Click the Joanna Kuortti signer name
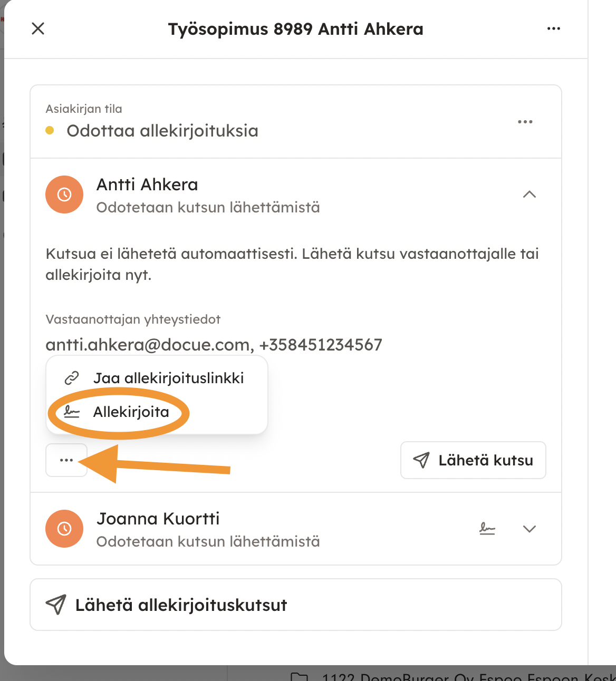Image resolution: width=616 pixels, height=681 pixels. [x=158, y=519]
